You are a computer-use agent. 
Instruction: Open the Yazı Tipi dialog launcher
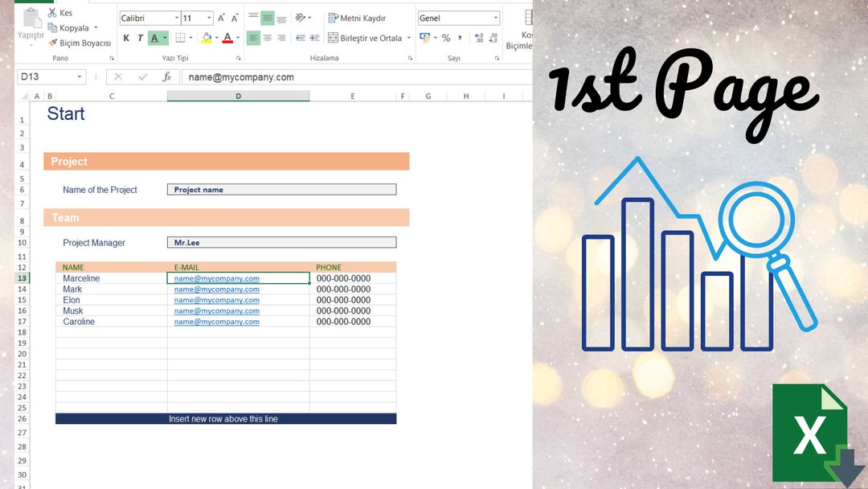[x=239, y=57]
